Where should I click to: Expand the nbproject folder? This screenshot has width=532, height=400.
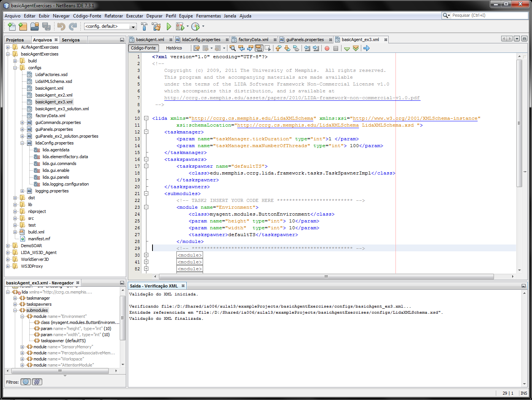[15, 211]
